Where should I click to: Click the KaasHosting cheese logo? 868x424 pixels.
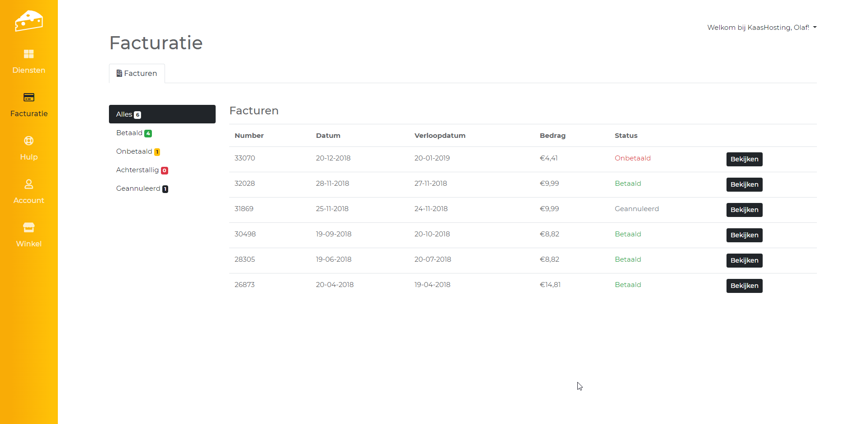(28, 21)
